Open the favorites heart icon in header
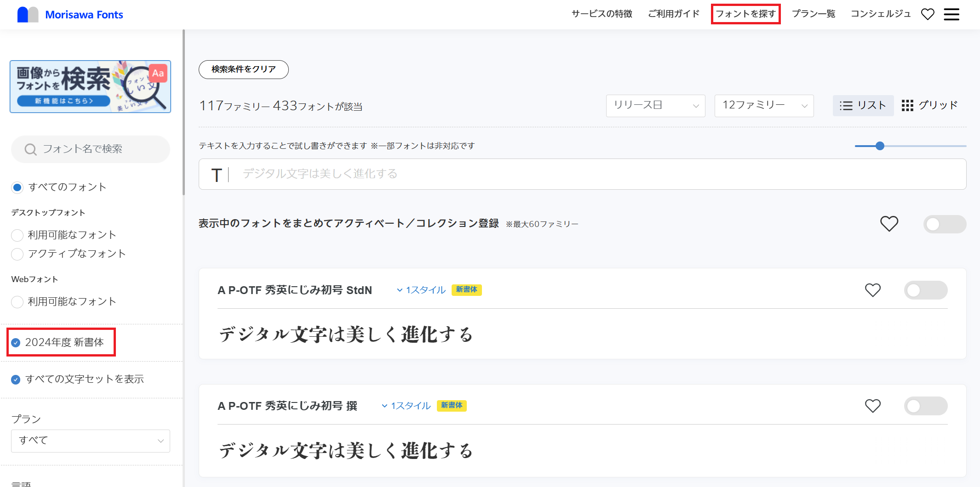The height and width of the screenshot is (487, 980). click(928, 14)
